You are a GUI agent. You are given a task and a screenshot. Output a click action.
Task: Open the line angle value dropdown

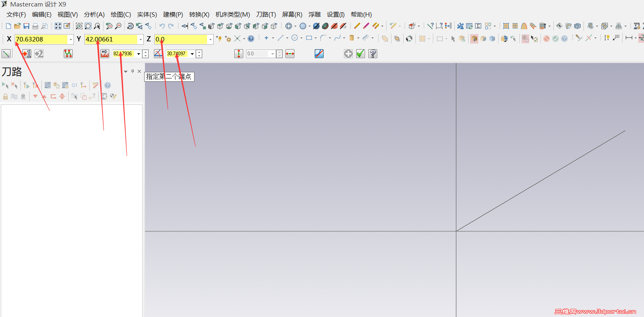192,54
